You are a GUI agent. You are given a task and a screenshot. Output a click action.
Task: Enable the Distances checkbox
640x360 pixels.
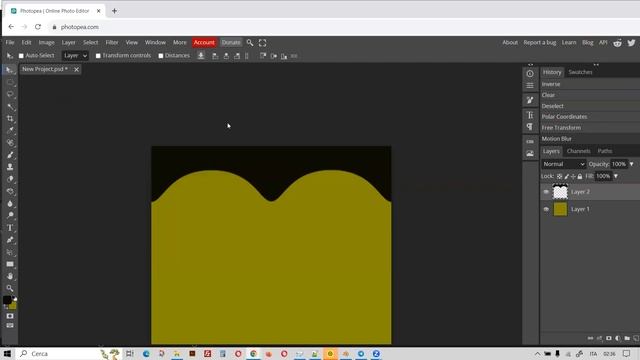pos(161,56)
